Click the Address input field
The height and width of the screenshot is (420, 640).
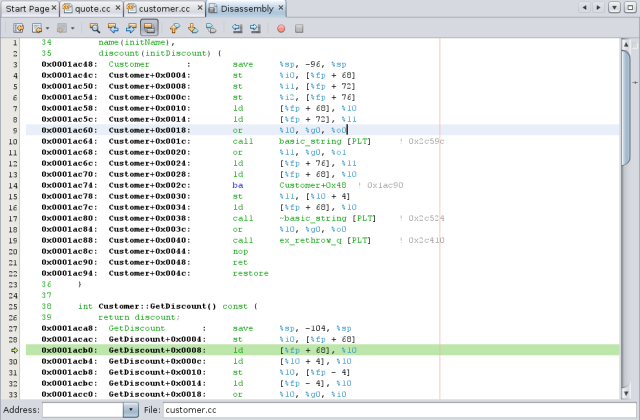pos(83,410)
